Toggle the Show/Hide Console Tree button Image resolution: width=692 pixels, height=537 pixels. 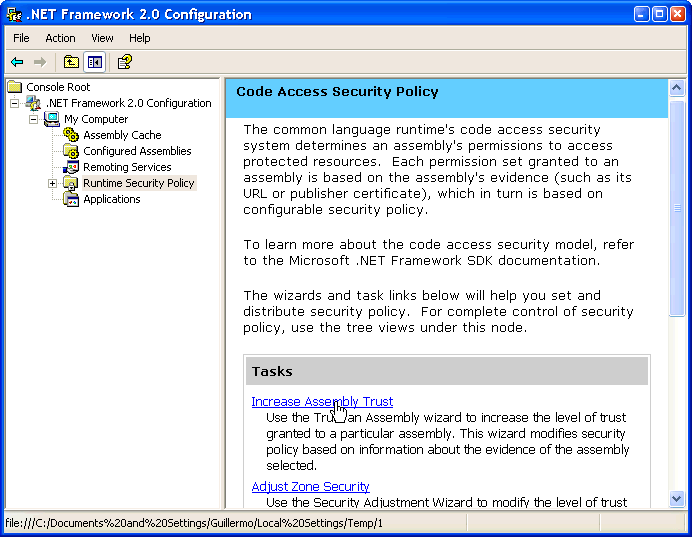pos(94,62)
